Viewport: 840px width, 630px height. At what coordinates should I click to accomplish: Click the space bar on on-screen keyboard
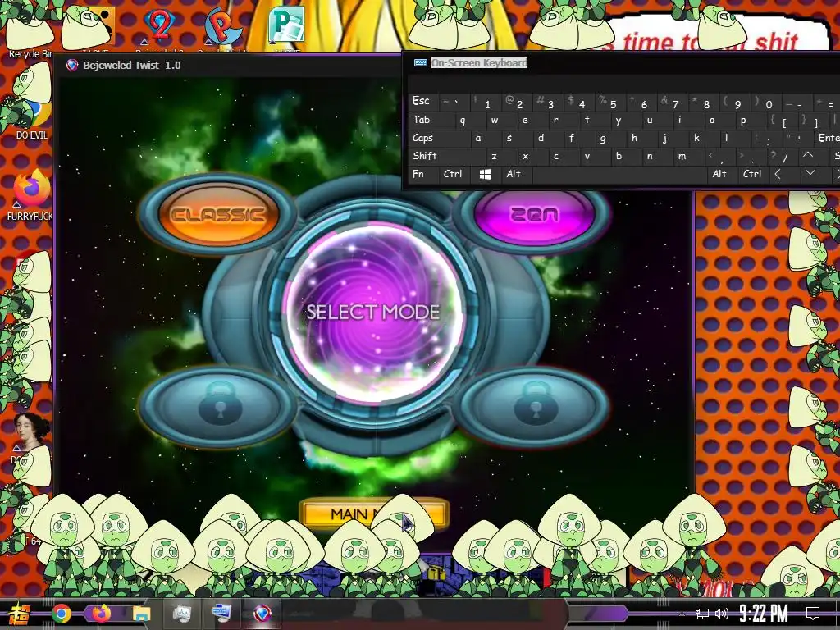click(x=619, y=174)
